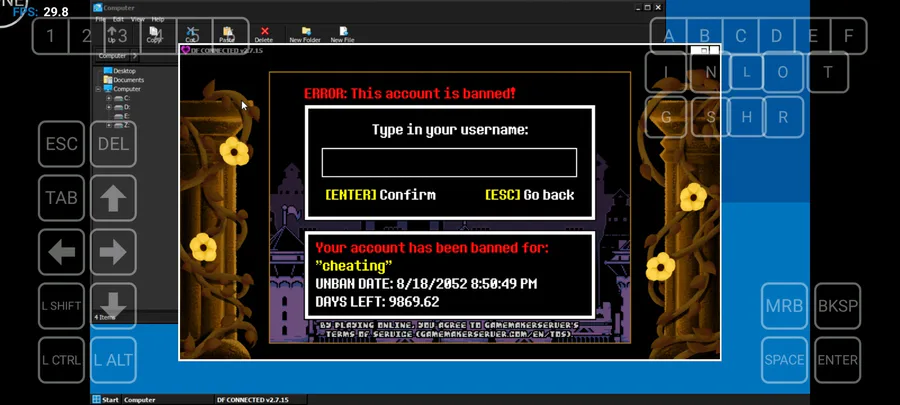Screen dimensions: 900x405
Task: Click the Computer breadcrumb in address bar
Action: pyautogui.click(x=112, y=56)
